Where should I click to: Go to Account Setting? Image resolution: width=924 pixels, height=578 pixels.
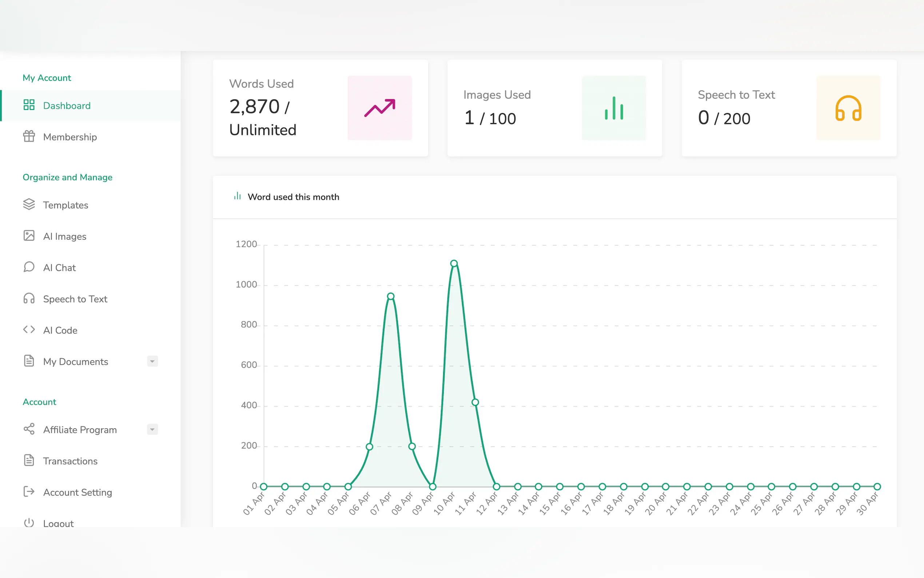[77, 492]
